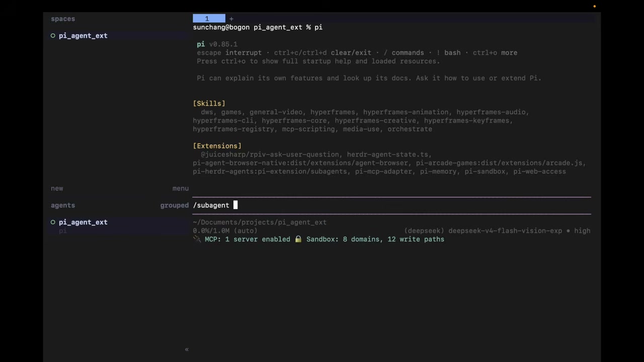Click the spaces section header
Image resolution: width=644 pixels, height=362 pixels.
point(63,19)
